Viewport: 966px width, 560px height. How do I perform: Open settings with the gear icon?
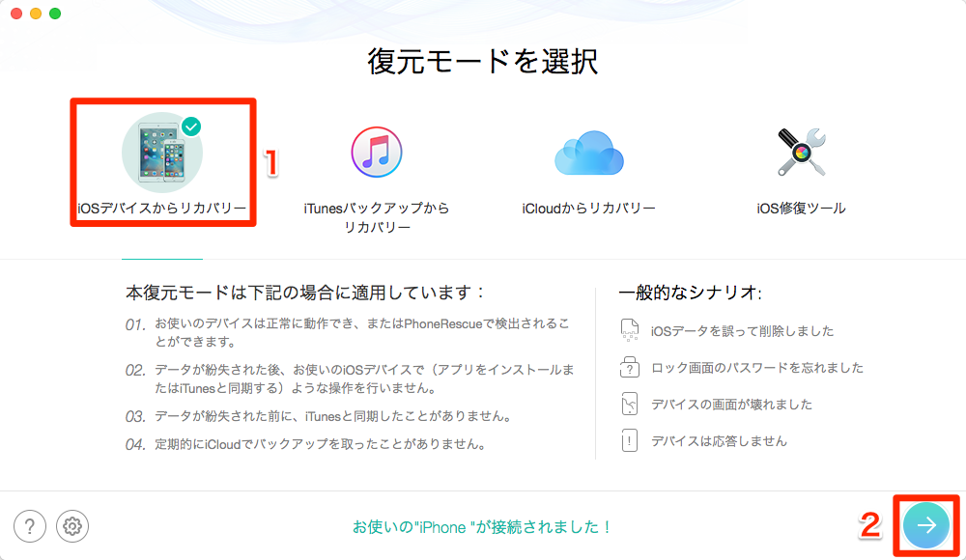pos(72,526)
